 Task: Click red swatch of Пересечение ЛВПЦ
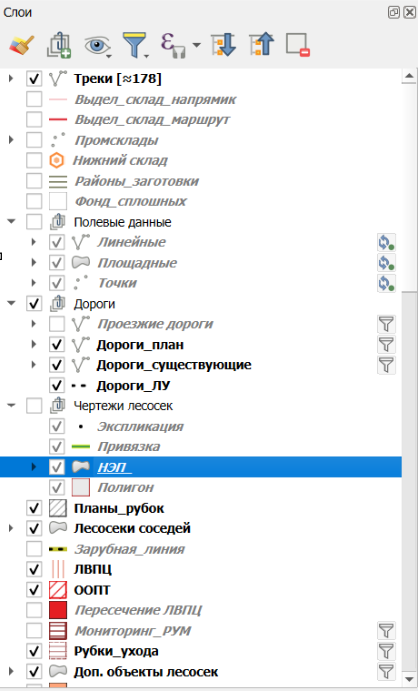[x=58, y=610]
